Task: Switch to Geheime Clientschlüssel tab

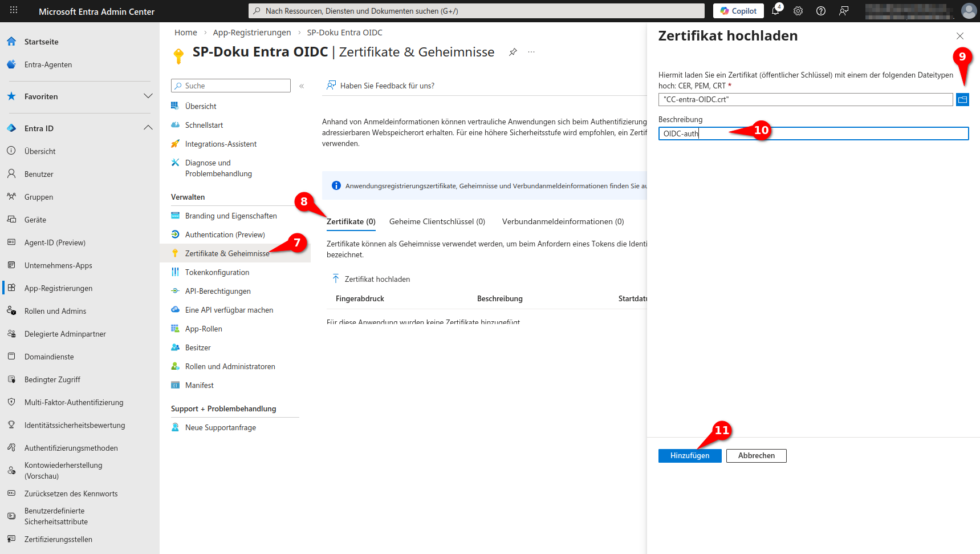Action: pos(437,221)
